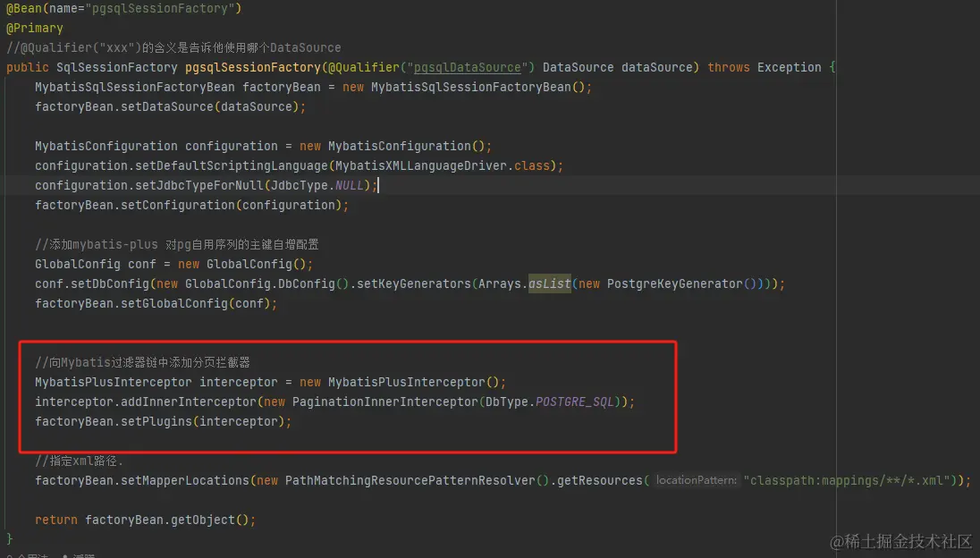Click PostgreKeyGenerator constructor call
The width and height of the screenshot is (980, 558).
674,283
